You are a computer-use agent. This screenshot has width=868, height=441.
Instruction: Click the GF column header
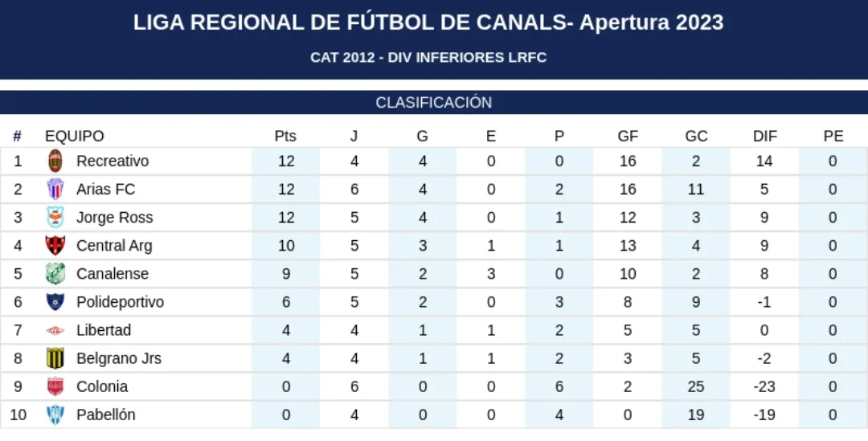(x=628, y=137)
